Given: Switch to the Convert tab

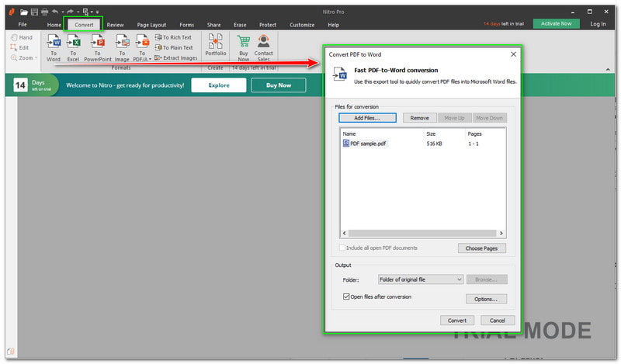Looking at the screenshot, I should tap(84, 25).
